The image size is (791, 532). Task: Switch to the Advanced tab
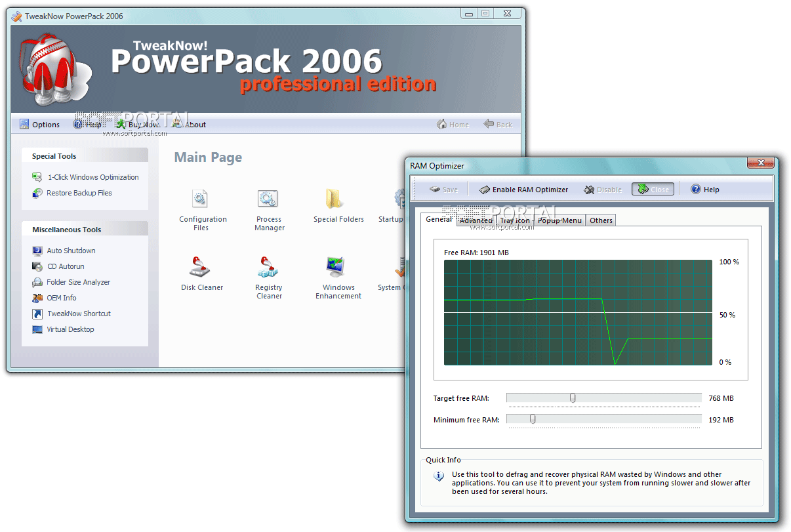tap(476, 220)
